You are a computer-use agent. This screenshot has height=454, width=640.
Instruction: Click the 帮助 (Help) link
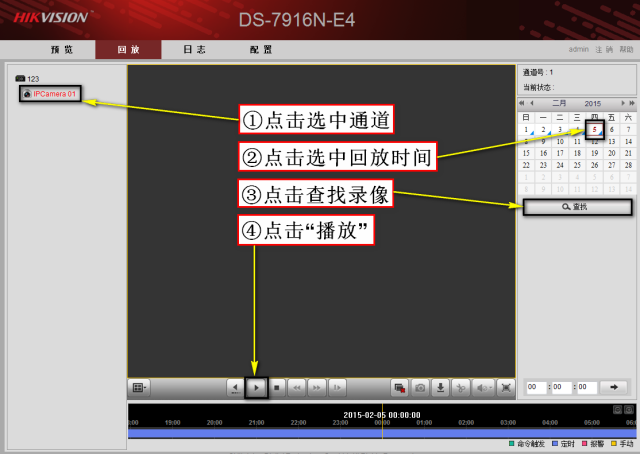pyautogui.click(x=626, y=49)
